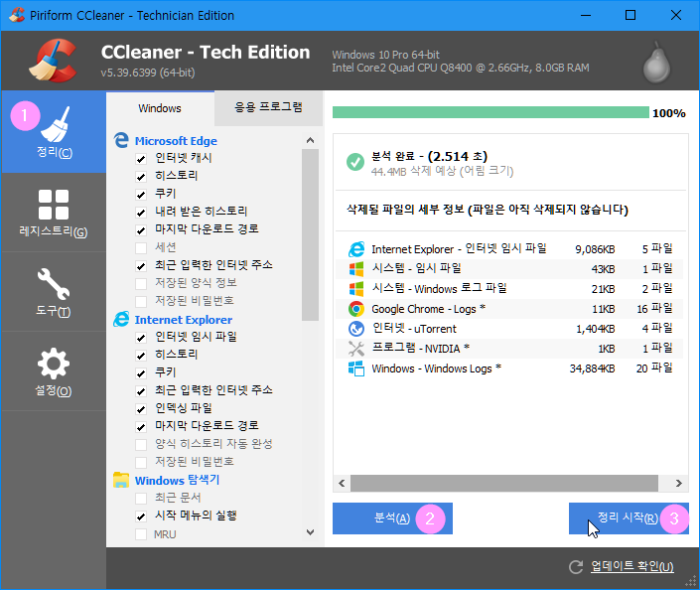This screenshot has width=700, height=590.
Task: Click the results horizontal scrollbar thumb
Action: [x=504, y=484]
